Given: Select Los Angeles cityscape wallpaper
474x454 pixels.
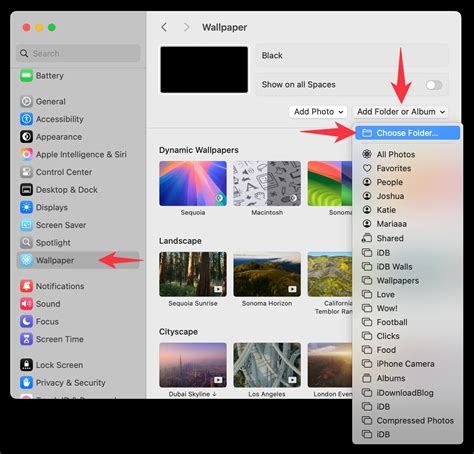Looking at the screenshot, I should pyautogui.click(x=267, y=365).
